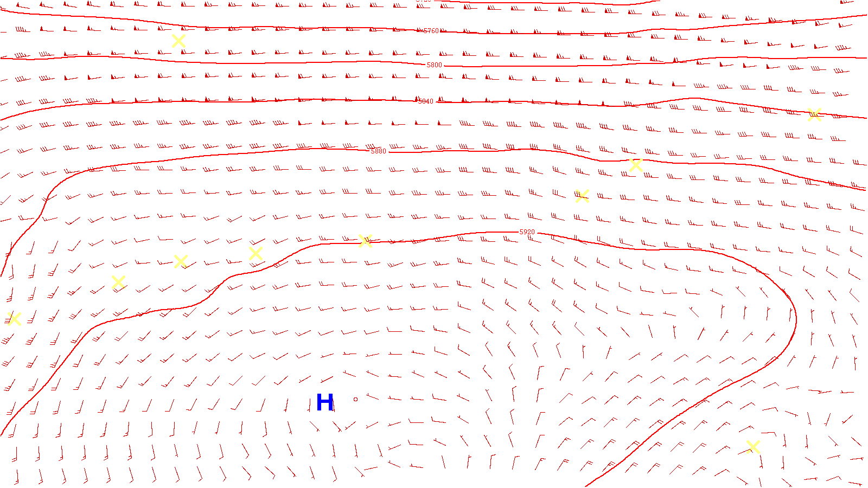Click the 5920 contour label
868x488 pixels.
pyautogui.click(x=527, y=232)
